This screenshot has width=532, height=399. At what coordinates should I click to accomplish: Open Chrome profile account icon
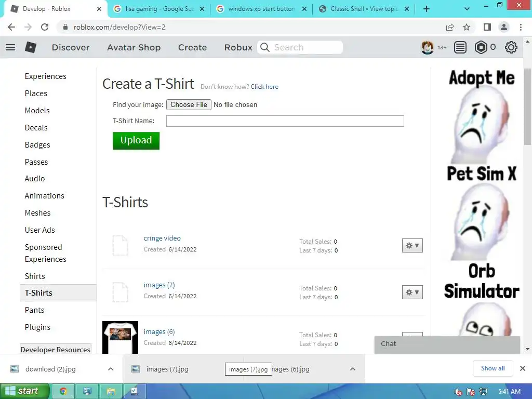(504, 27)
